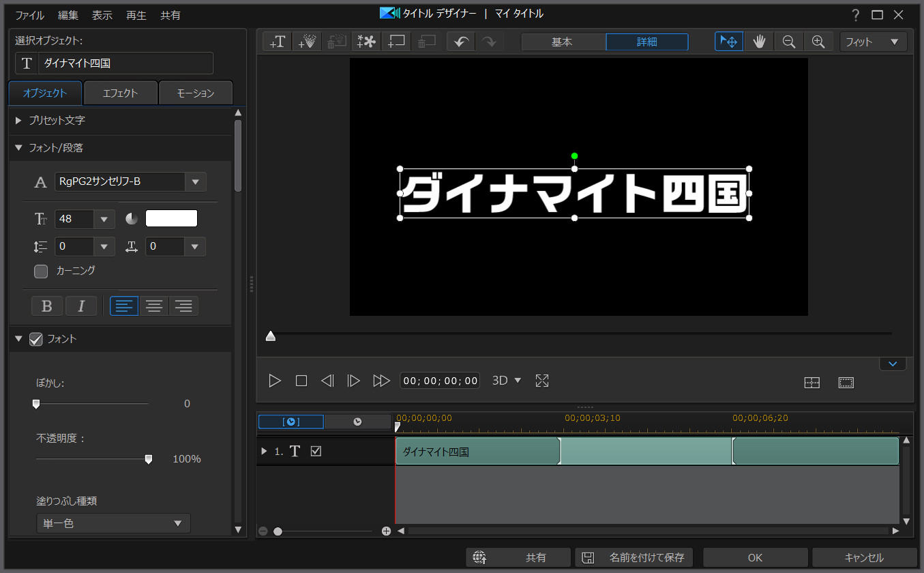Uncheck the フォント section checkbox

pyautogui.click(x=36, y=339)
